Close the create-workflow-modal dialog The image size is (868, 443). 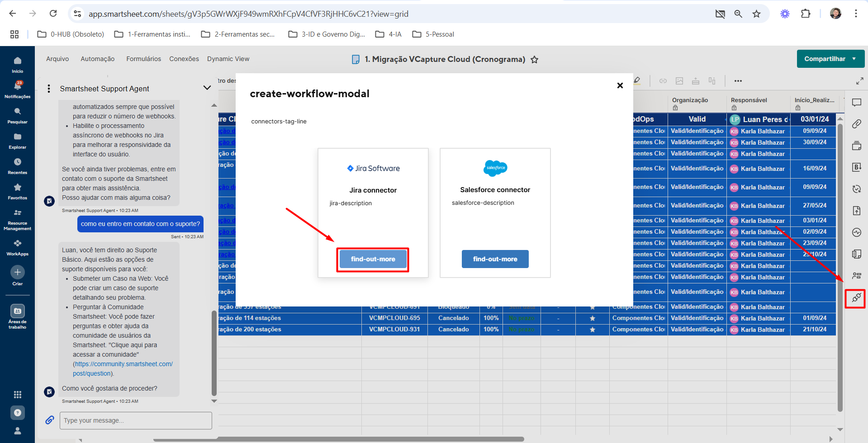click(x=620, y=85)
